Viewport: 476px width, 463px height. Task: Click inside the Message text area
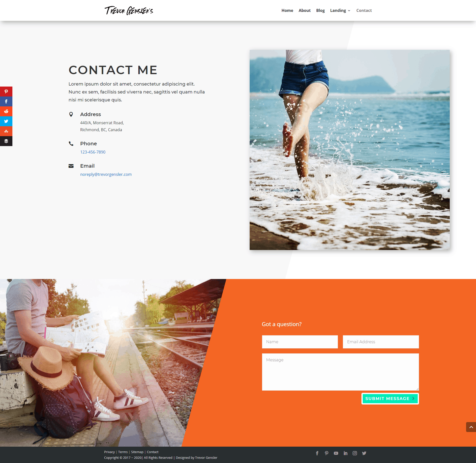[340, 372]
